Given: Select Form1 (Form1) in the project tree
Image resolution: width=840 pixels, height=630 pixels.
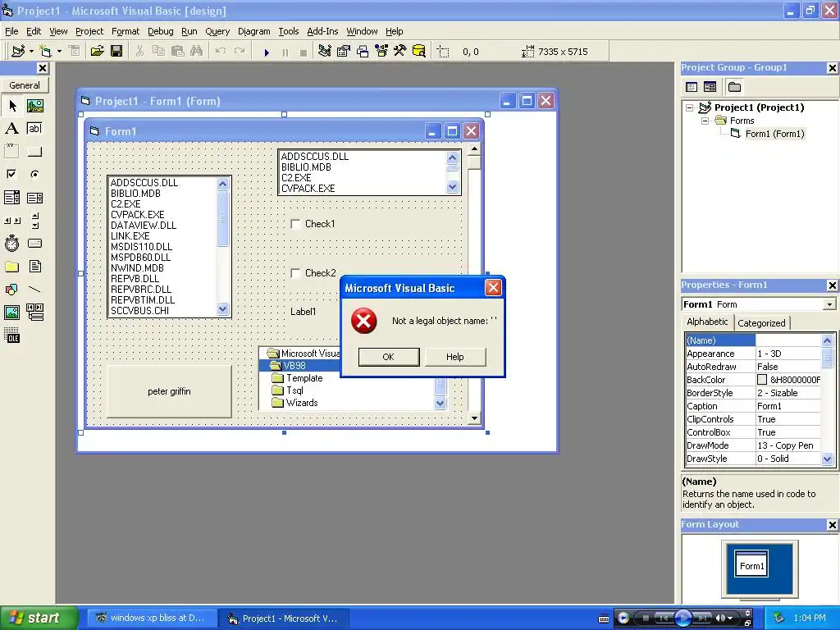Looking at the screenshot, I should [774, 134].
